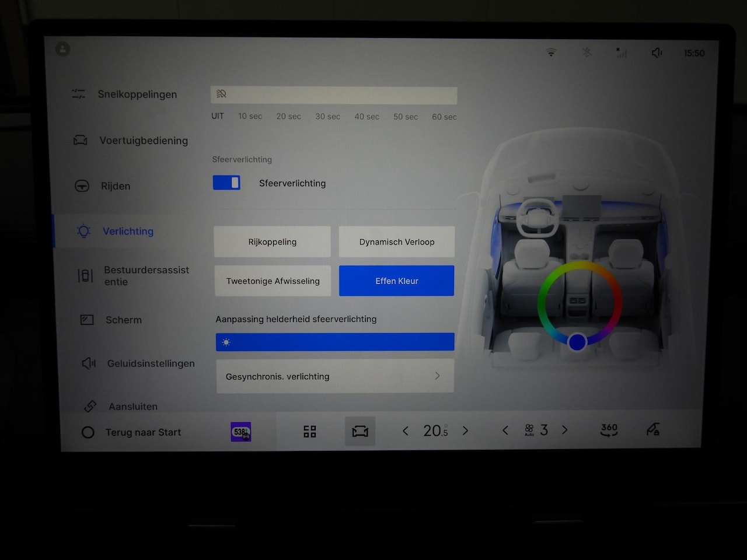Tap the brightness sun icon on slider
747x560 pixels.
tap(226, 342)
